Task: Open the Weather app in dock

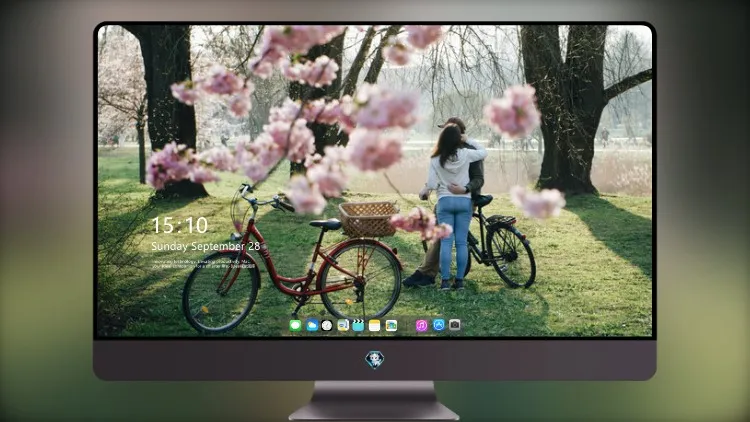Action: coord(312,325)
